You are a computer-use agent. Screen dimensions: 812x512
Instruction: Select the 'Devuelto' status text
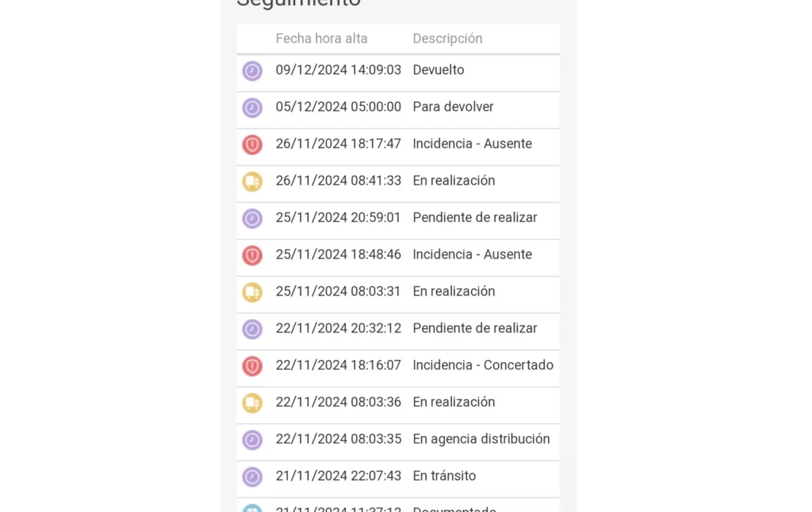point(438,70)
